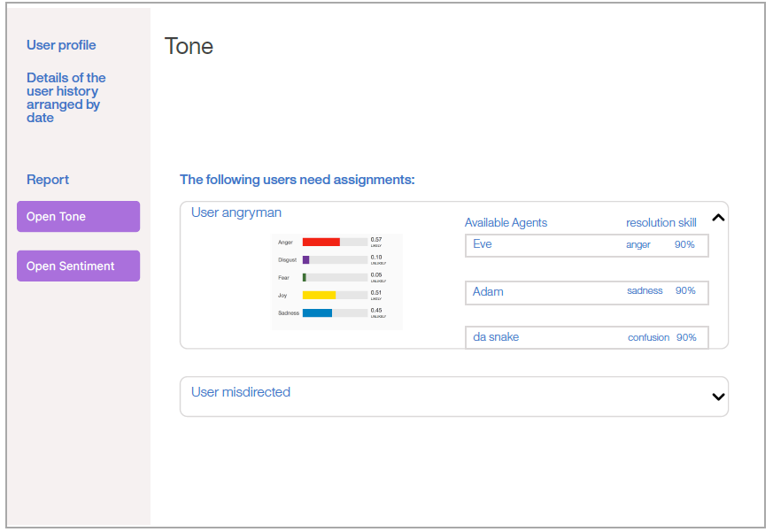The image size is (773, 532).
Task: Expand the User misdirected panel chevron
Action: (718, 397)
